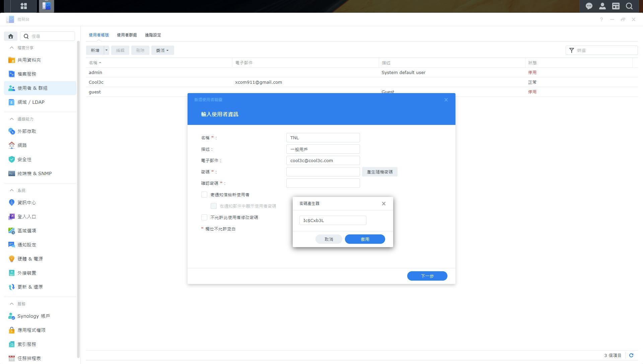Switch to the 進階設定 tab
643x364 pixels.
point(153,35)
